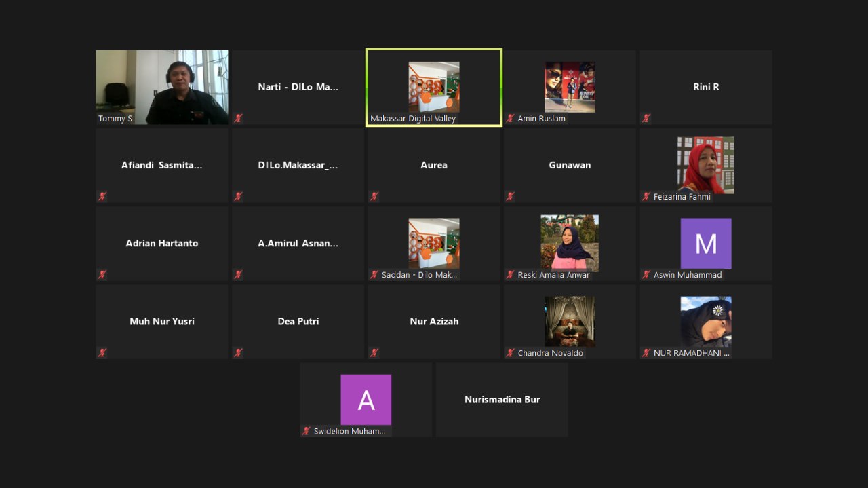
Task: Click the Aurea participant name
Action: tap(434, 165)
